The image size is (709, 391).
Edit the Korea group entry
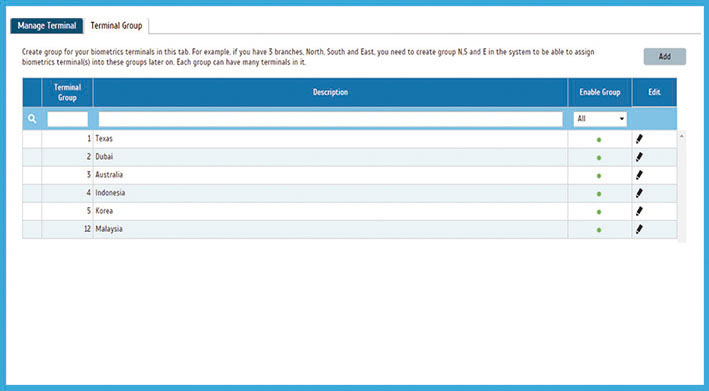pyautogui.click(x=639, y=212)
